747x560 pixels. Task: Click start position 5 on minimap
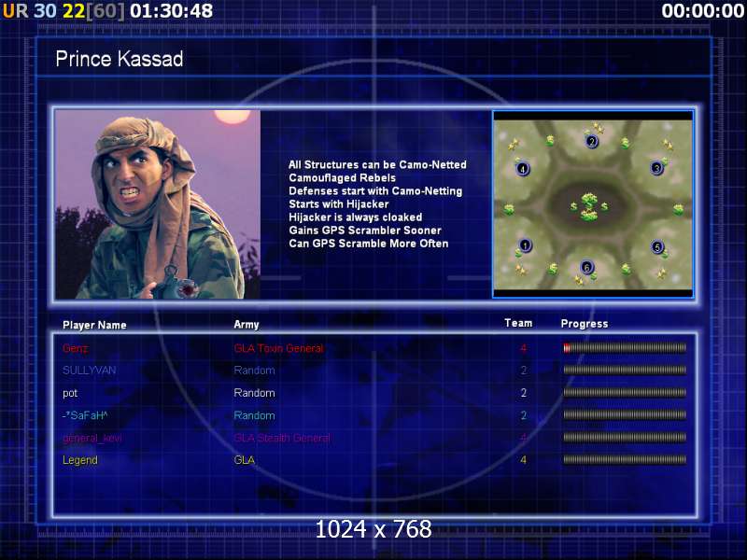pyautogui.click(x=657, y=246)
